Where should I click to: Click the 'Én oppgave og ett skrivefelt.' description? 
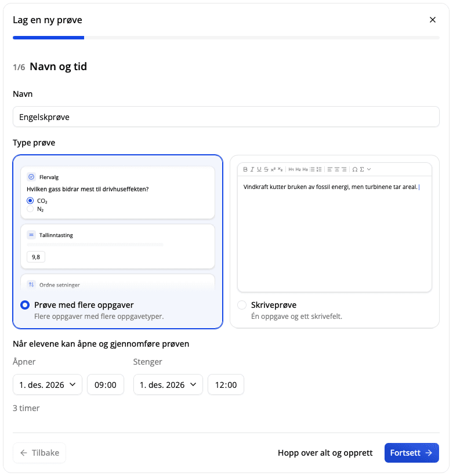296,317
